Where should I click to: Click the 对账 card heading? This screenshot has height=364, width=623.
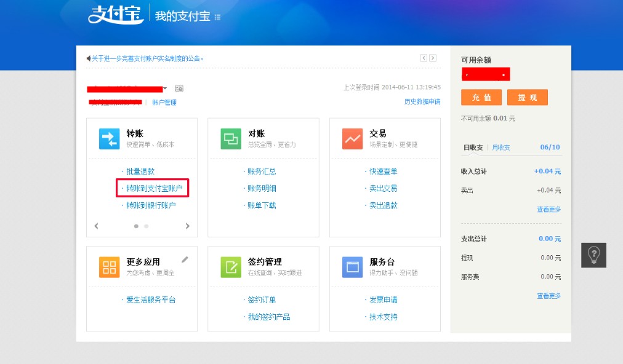(x=257, y=133)
